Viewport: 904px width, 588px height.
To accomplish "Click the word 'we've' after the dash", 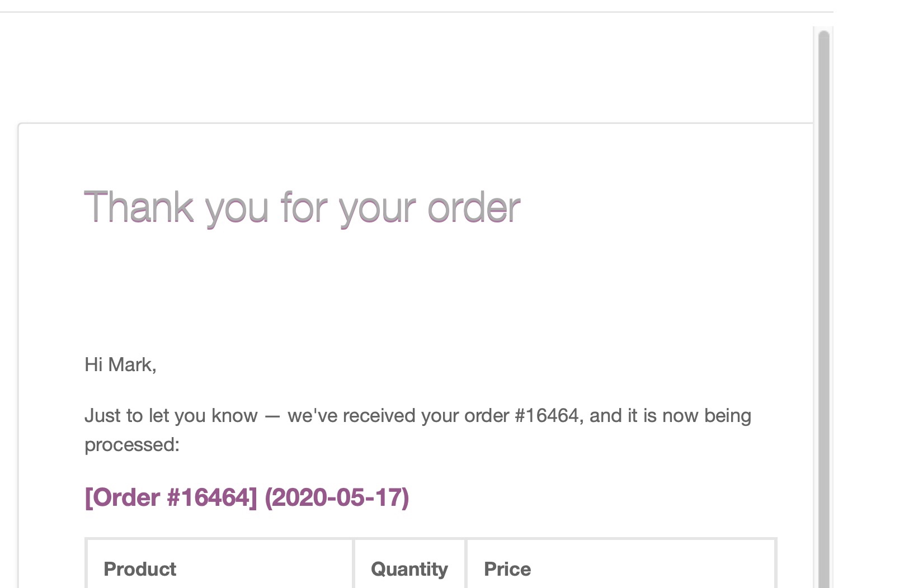I will pyautogui.click(x=312, y=416).
